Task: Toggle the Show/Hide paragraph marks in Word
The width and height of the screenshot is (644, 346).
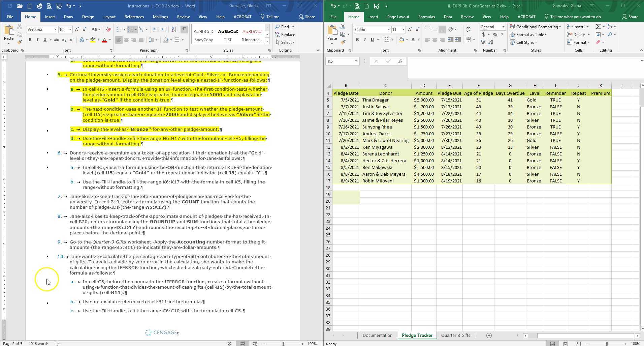Action: (184, 29)
